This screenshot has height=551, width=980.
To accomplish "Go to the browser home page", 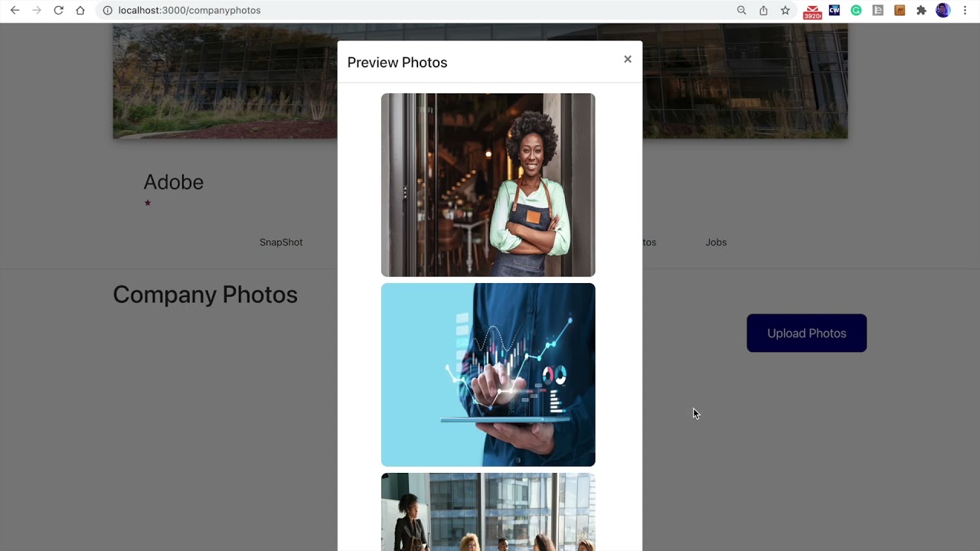I will pos(80,10).
